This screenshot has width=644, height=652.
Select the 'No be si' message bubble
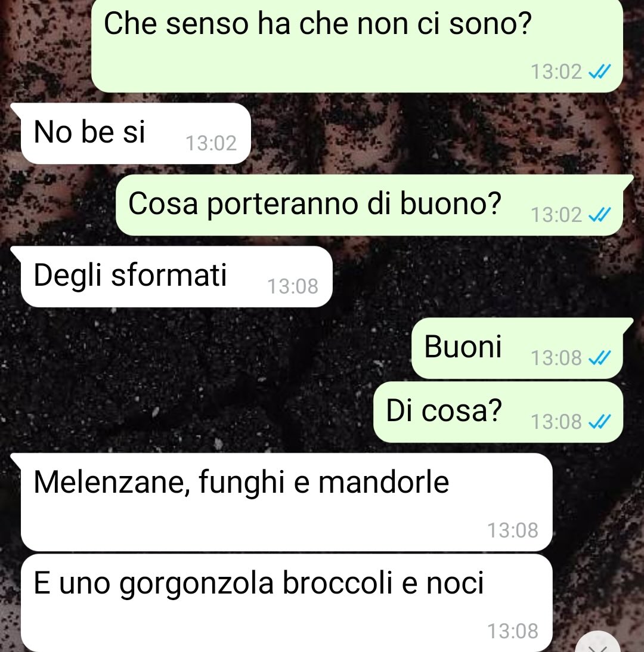pos(135,134)
